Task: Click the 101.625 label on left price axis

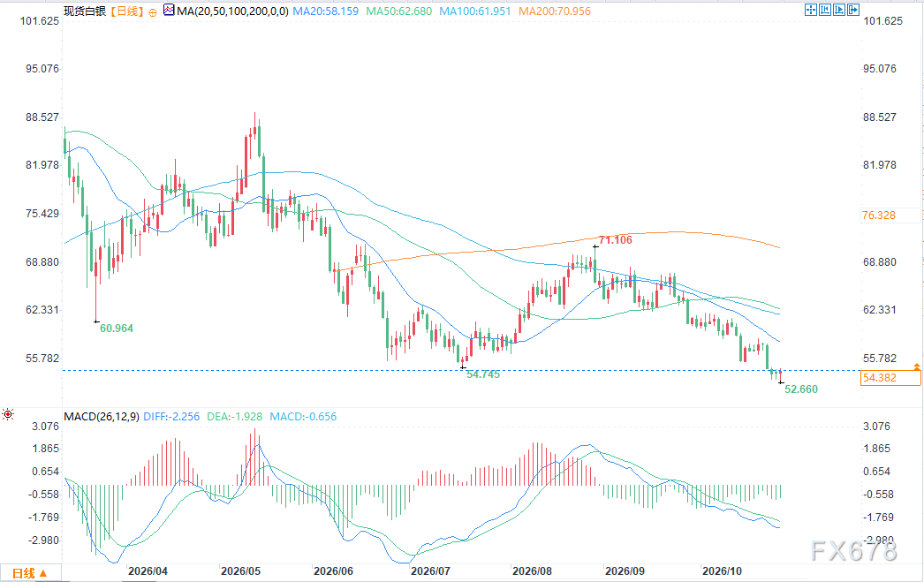Action: (x=40, y=21)
